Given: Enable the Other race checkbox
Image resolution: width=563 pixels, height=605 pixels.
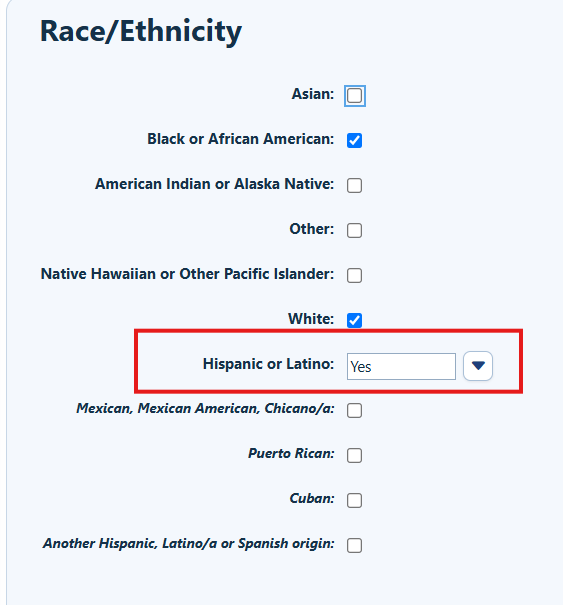Looking at the screenshot, I should click(x=354, y=230).
